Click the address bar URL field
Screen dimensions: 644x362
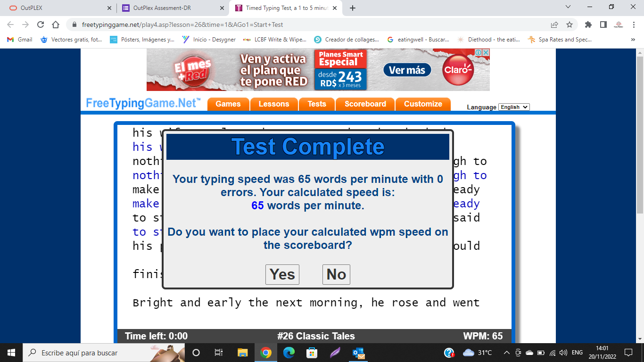311,25
